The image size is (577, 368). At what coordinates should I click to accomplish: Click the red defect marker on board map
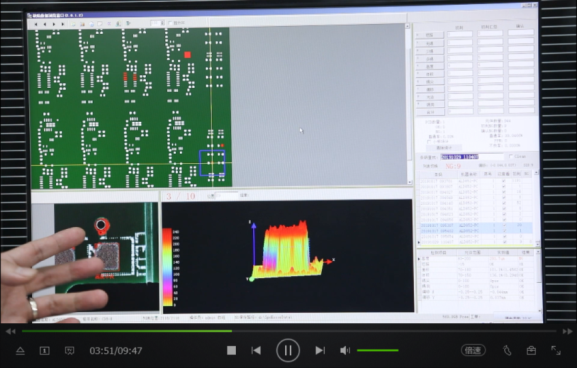pos(187,55)
